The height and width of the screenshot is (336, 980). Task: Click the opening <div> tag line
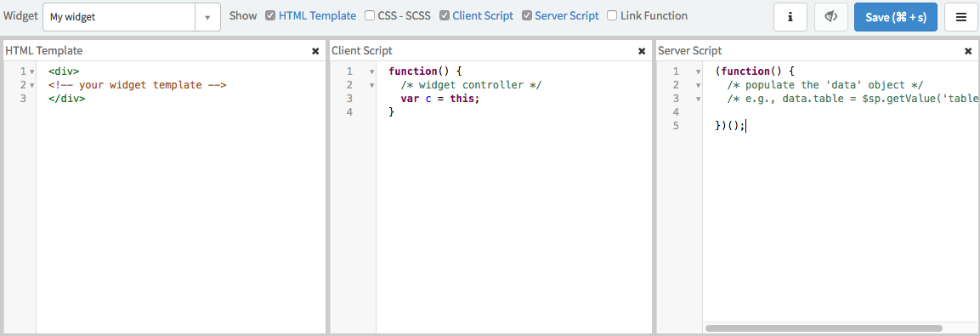coord(64,71)
